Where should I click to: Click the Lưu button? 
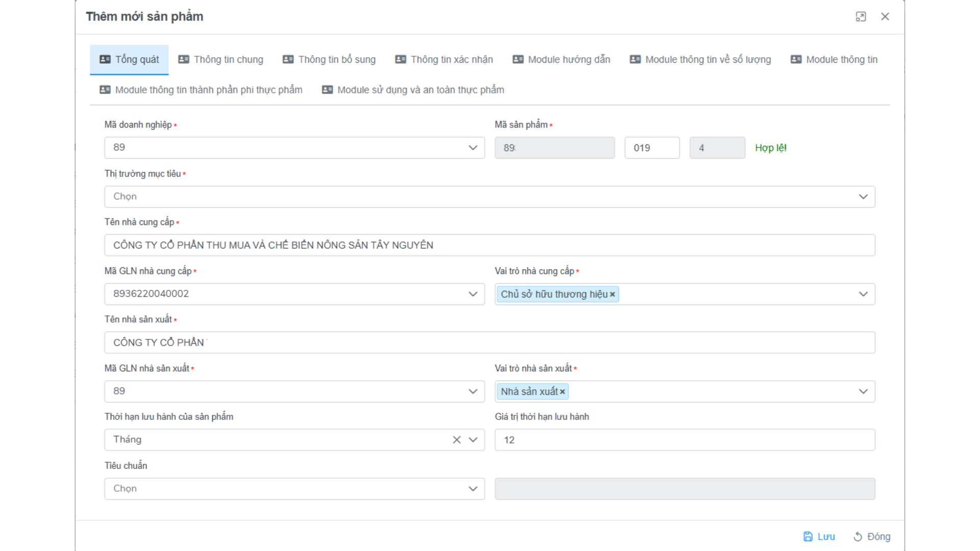click(x=825, y=536)
